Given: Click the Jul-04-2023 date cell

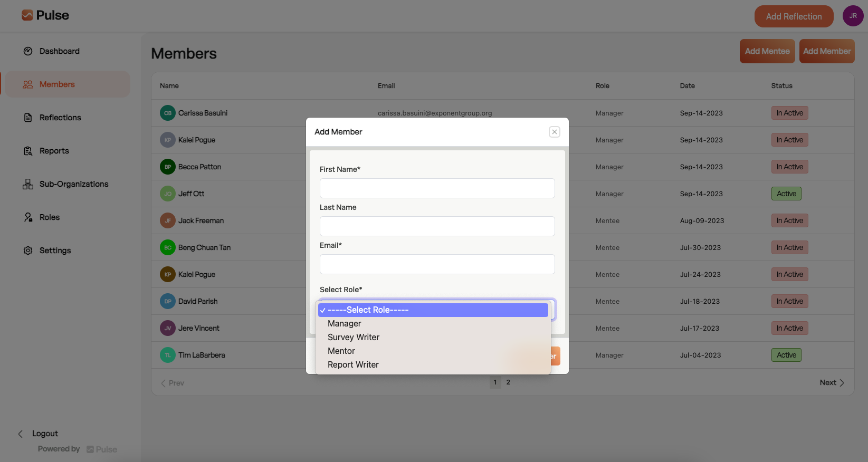Looking at the screenshot, I should click(x=700, y=355).
